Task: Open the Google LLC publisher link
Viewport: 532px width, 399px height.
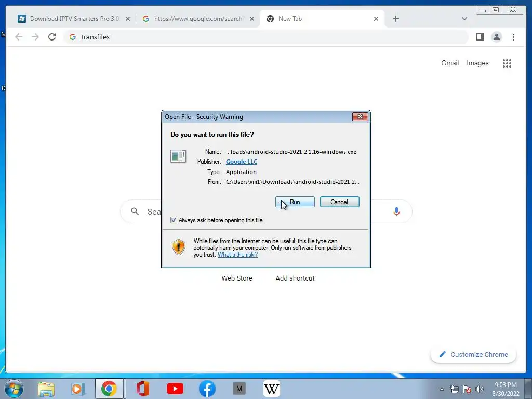Action: tap(242, 162)
